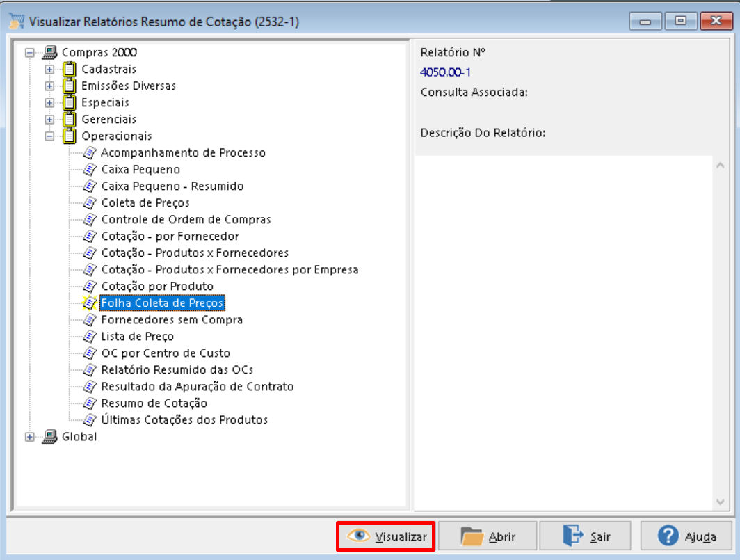Expand the Cadastrais folder
The height and width of the screenshot is (560, 740).
click(49, 70)
